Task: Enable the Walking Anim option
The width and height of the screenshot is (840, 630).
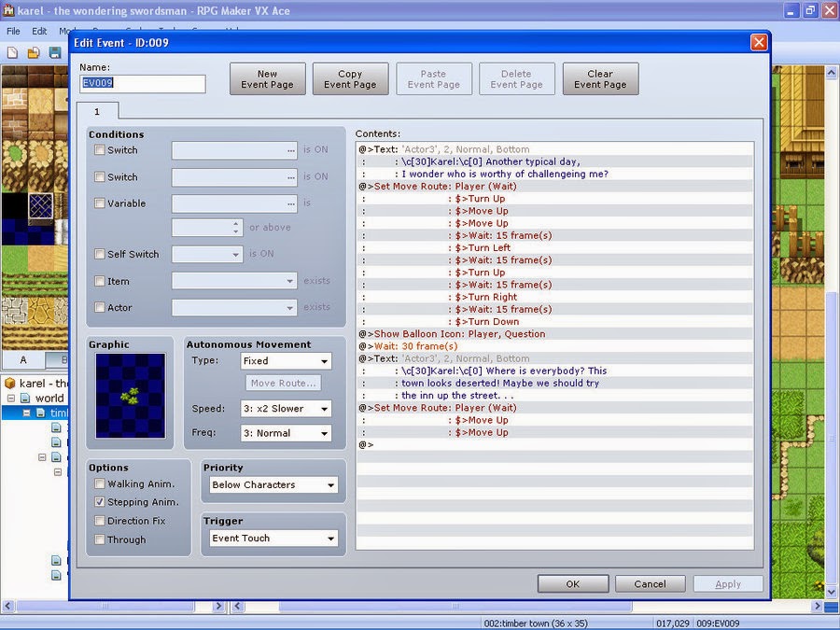Action: pos(99,483)
